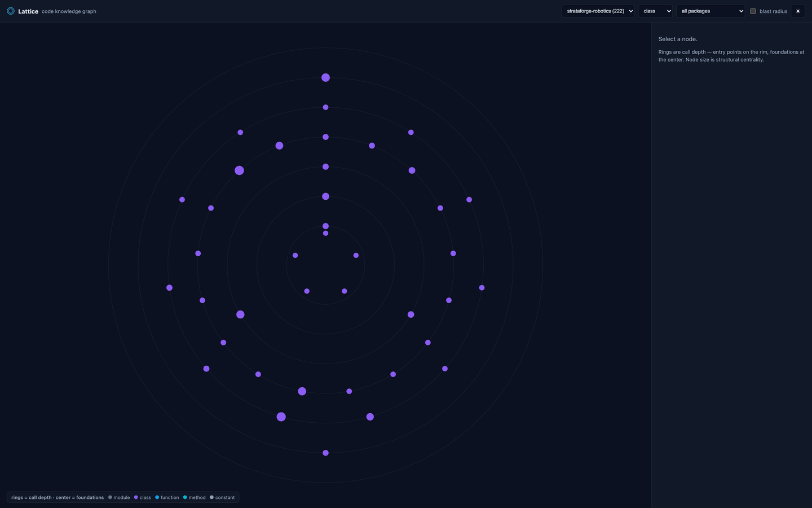Click the "Lattice" app title
The width and height of the screenshot is (812, 508).
click(x=28, y=11)
